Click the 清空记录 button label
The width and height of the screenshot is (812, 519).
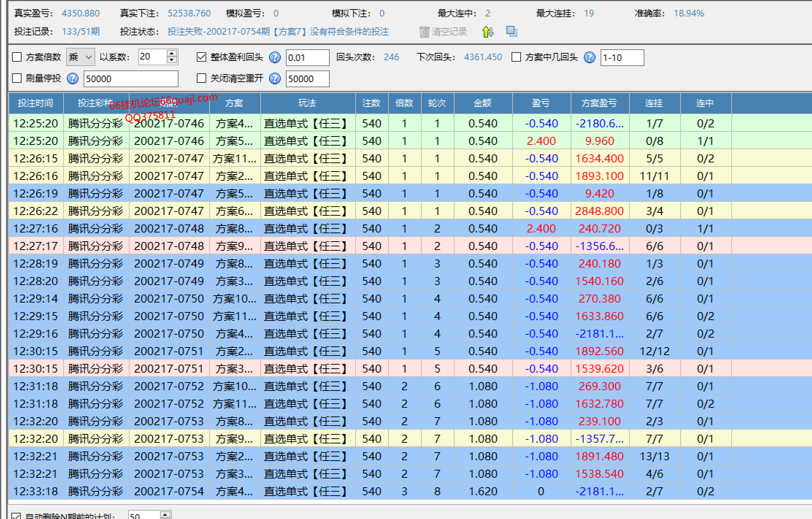click(449, 32)
